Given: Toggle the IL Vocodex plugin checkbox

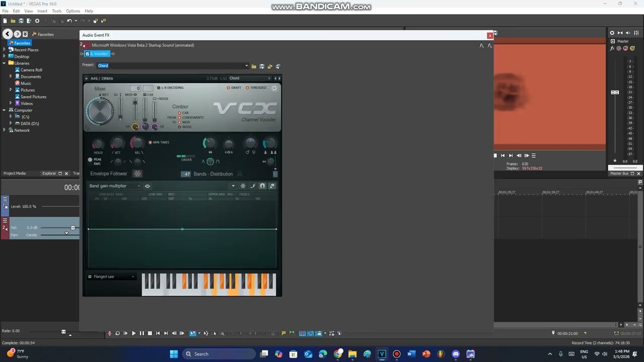Looking at the screenshot, I should [x=88, y=54].
